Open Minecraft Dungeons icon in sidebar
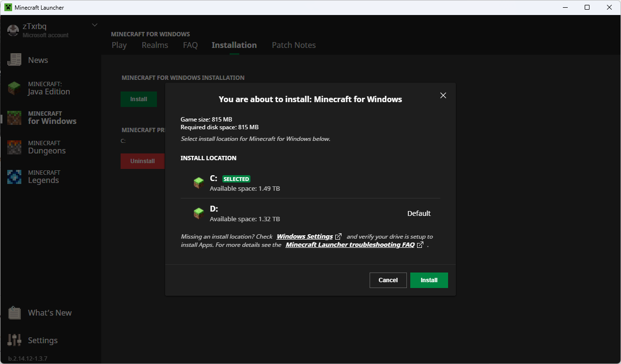This screenshot has height=364, width=621. 15,147
